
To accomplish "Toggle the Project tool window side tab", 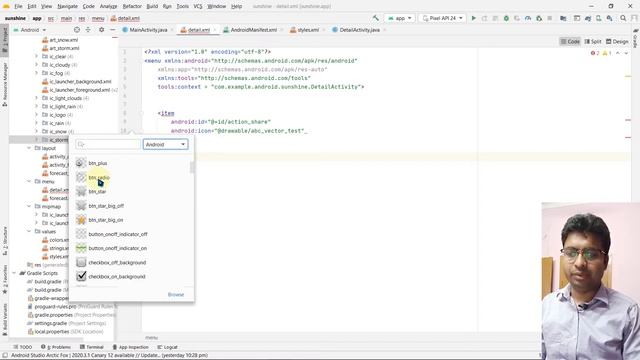I will pos(4,39).
